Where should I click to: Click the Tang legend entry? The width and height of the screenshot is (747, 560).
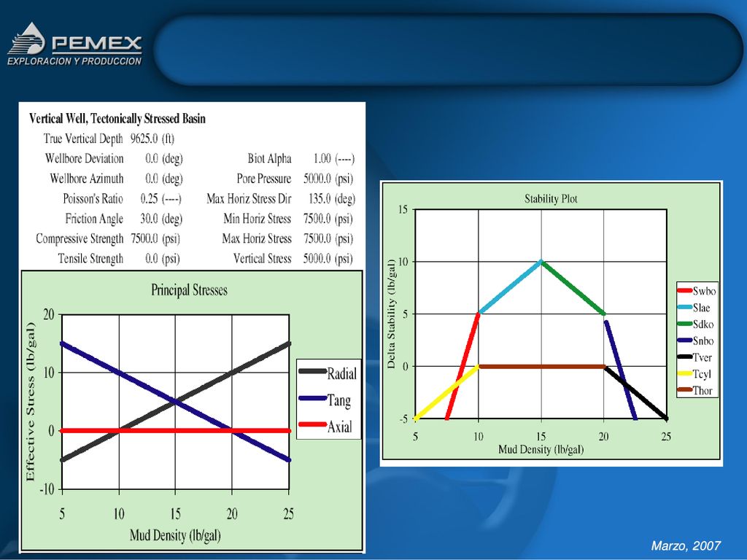click(325, 400)
